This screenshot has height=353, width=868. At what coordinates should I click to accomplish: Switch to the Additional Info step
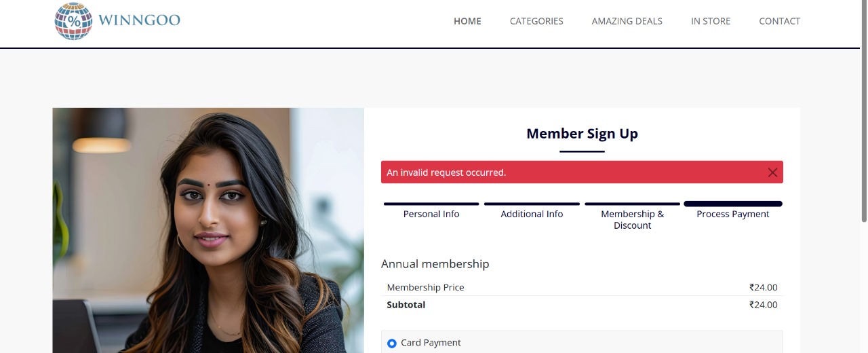532,214
